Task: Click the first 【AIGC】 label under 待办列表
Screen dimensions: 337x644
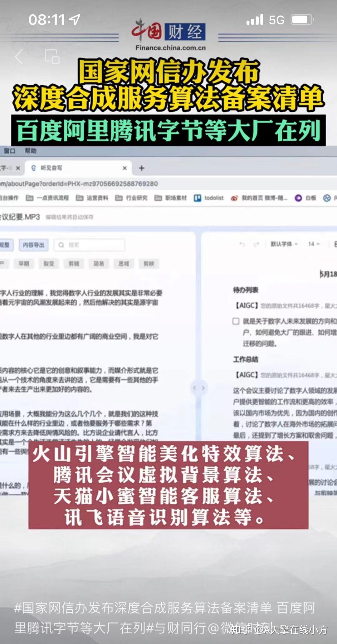Action: pos(247,305)
